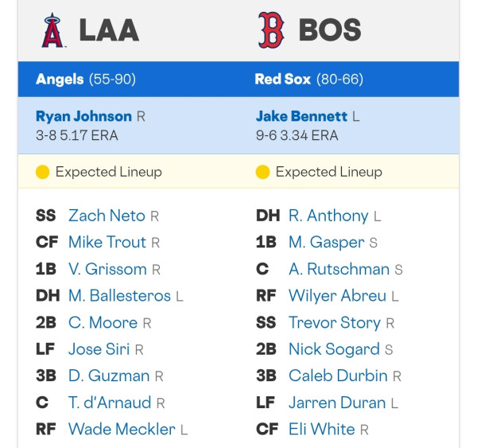Open M. Ballesteros player link
The height and width of the screenshot is (448, 477).
pos(119,296)
